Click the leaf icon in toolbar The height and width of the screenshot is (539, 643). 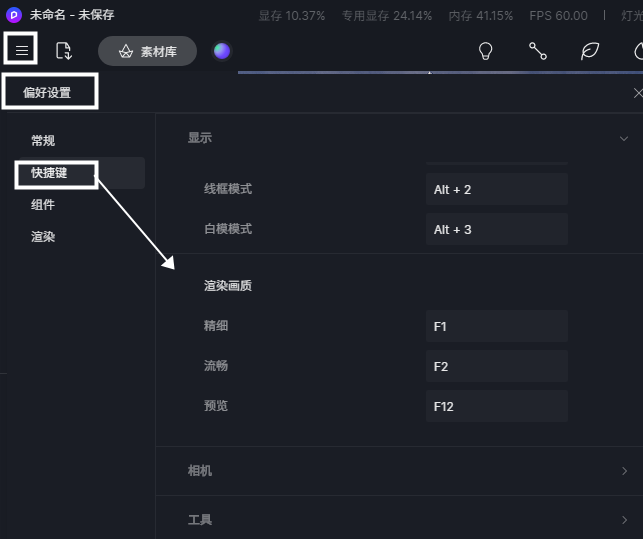(x=590, y=51)
